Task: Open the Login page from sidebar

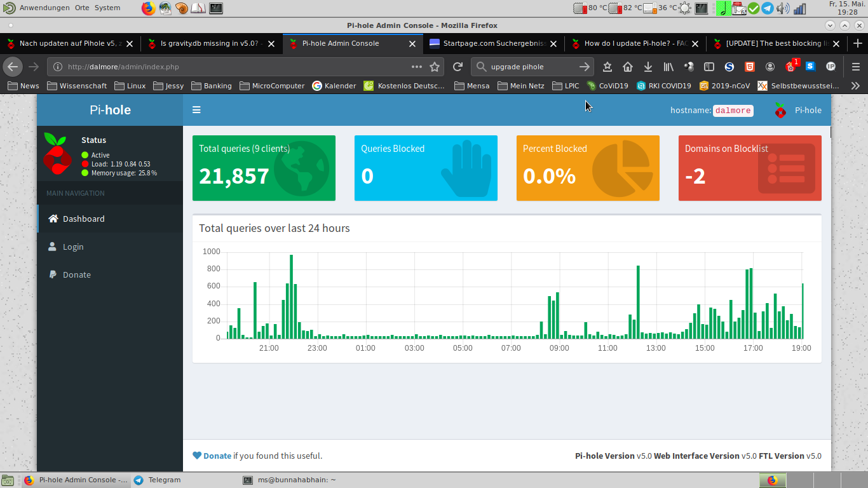Action: coord(110,247)
